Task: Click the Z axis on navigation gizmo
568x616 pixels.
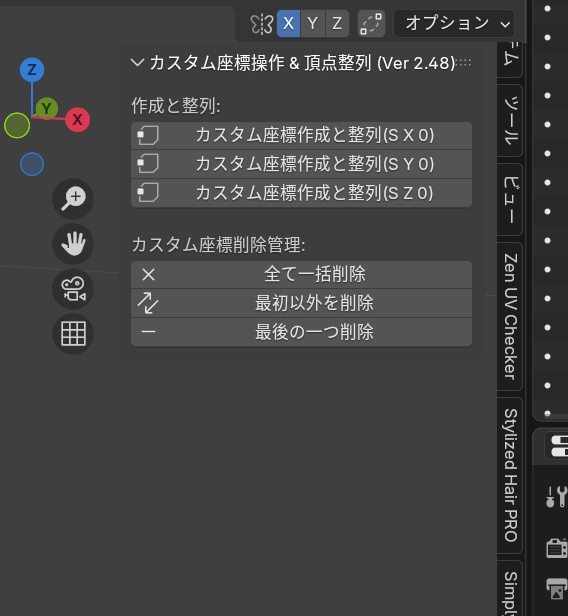Action: [32, 70]
